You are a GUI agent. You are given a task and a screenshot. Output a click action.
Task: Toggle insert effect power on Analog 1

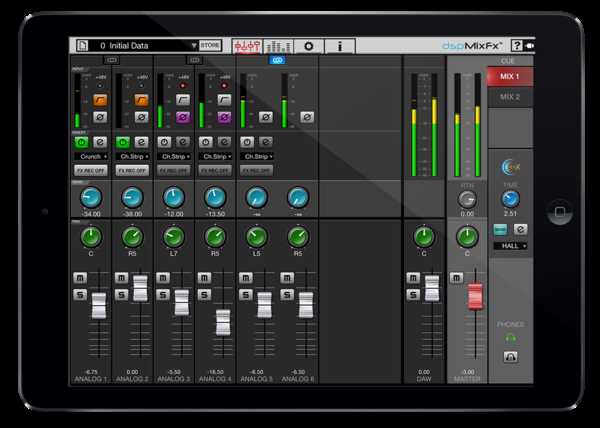pyautogui.click(x=81, y=142)
